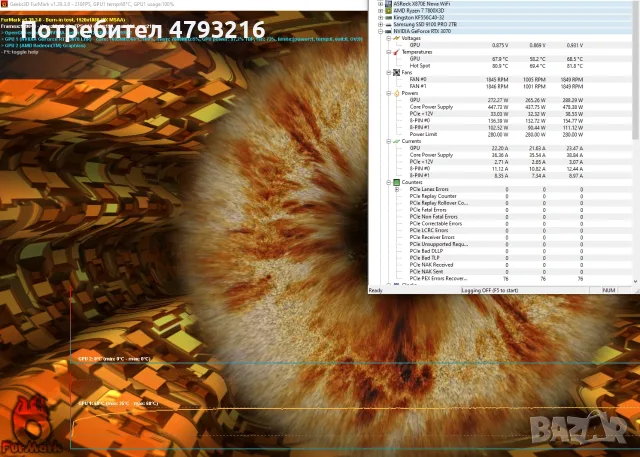Click the Kingston KF556C40-32 memory icon
The image size is (640, 457).
click(388, 18)
